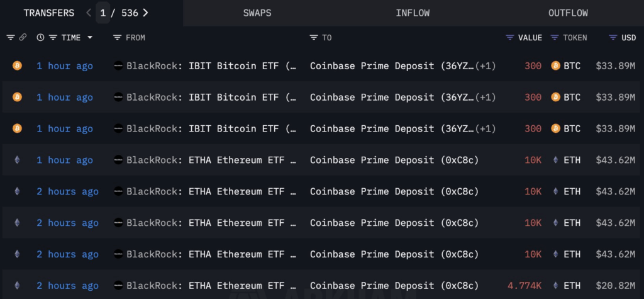The height and width of the screenshot is (299, 644).
Task: Open the TOKEN column filter
Action: click(555, 38)
